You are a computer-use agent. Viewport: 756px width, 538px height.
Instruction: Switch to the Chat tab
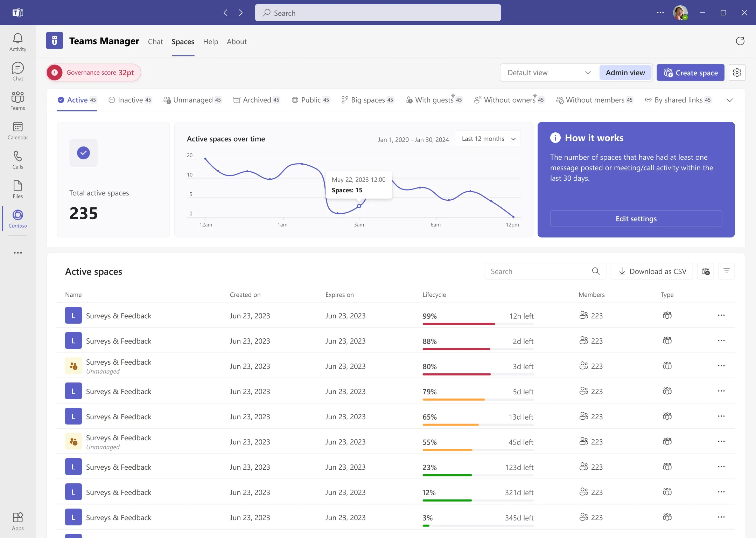(155, 42)
